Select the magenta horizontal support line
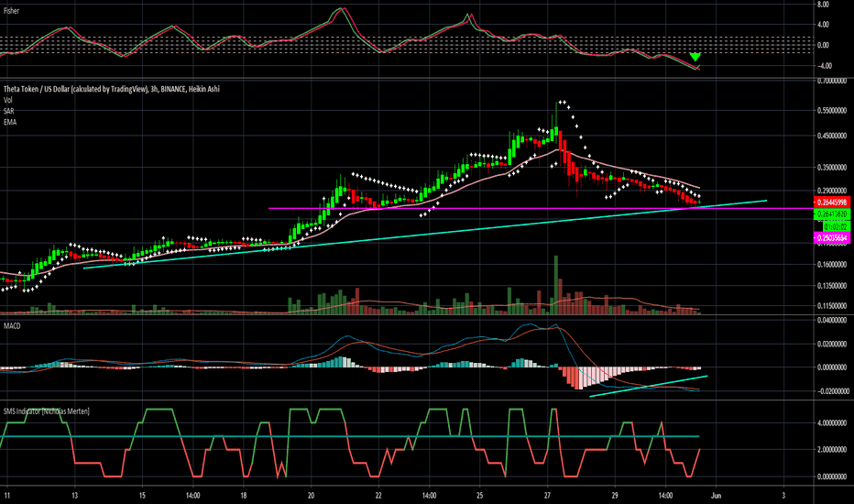Image resolution: width=854 pixels, height=504 pixels. pos(542,208)
